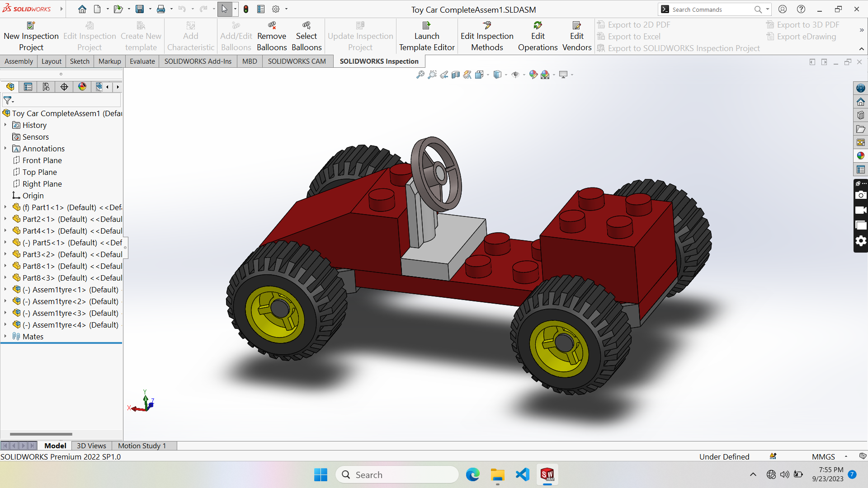The width and height of the screenshot is (868, 488).
Task: Click the Search Commands input field
Action: [x=710, y=9]
